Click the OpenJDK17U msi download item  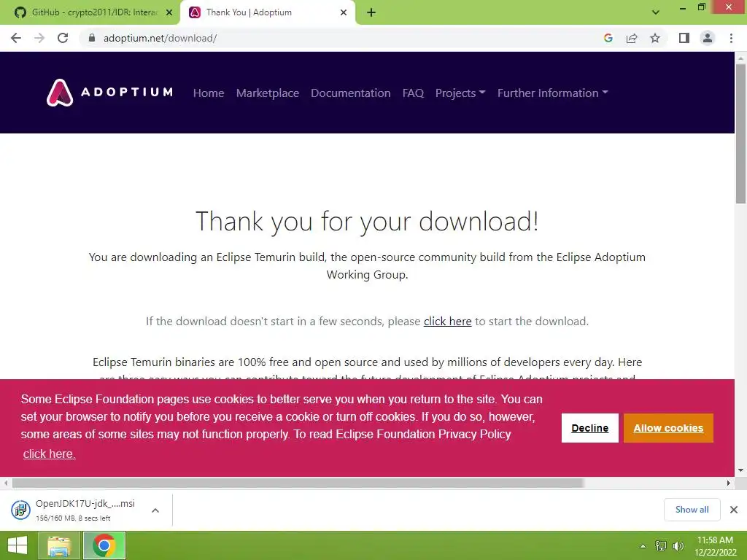tap(85, 510)
